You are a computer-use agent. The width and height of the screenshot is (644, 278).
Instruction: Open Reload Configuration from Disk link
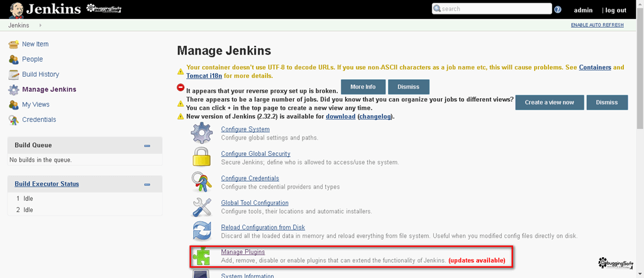[263, 227]
